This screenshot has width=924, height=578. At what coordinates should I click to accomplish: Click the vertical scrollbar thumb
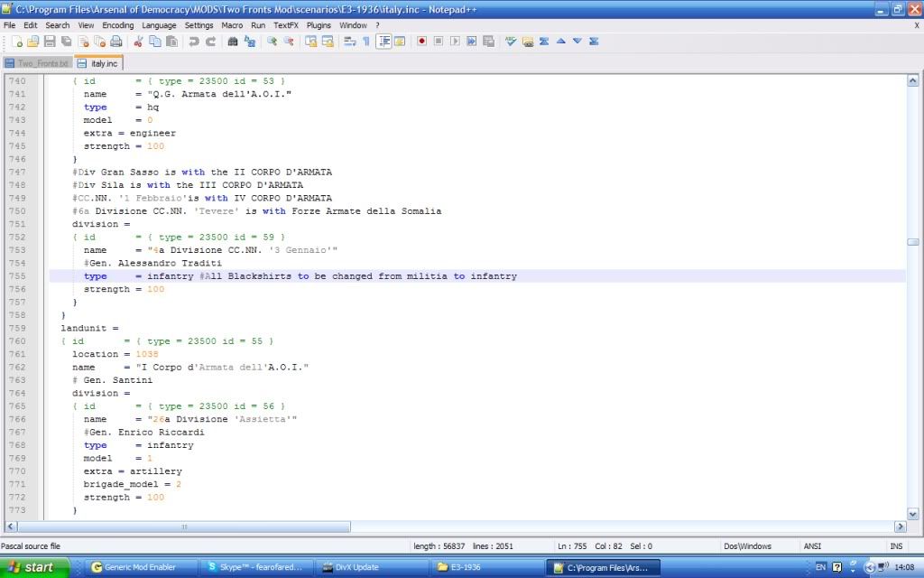coord(913,242)
